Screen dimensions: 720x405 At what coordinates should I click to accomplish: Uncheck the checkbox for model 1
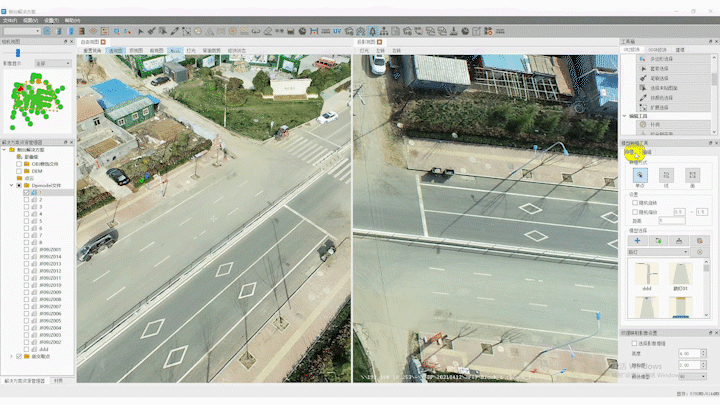26,192
